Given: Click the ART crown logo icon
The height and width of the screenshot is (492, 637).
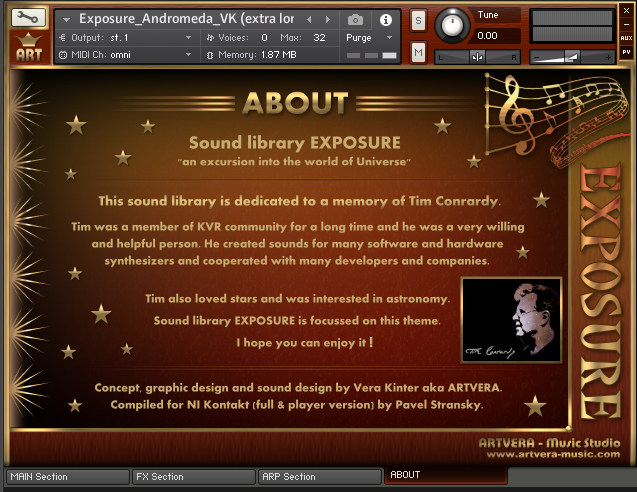Looking at the screenshot, I should pos(29,48).
